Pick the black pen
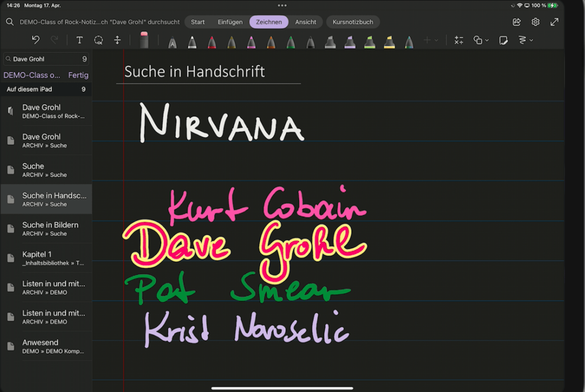The height and width of the screenshot is (392, 585). click(x=310, y=42)
